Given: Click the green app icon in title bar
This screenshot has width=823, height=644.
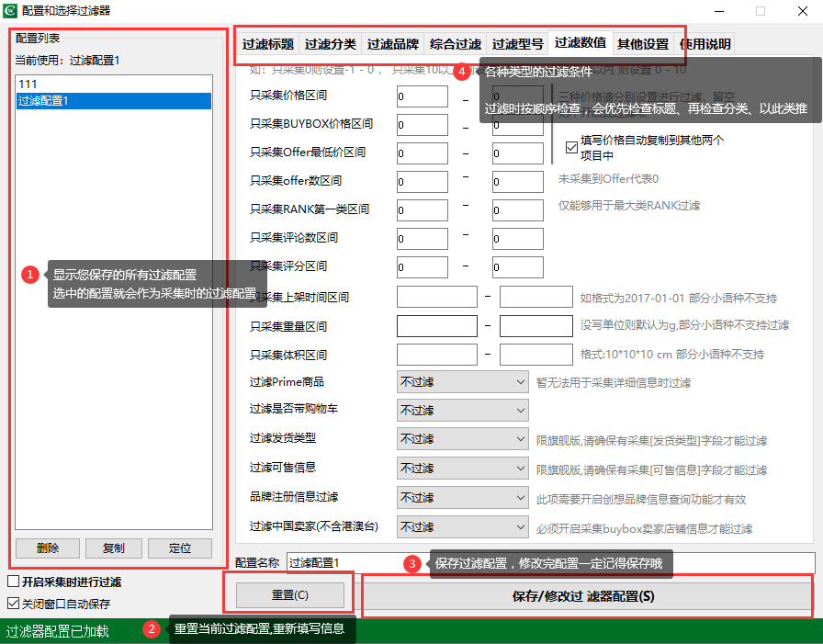Looking at the screenshot, I should pos(9,10).
